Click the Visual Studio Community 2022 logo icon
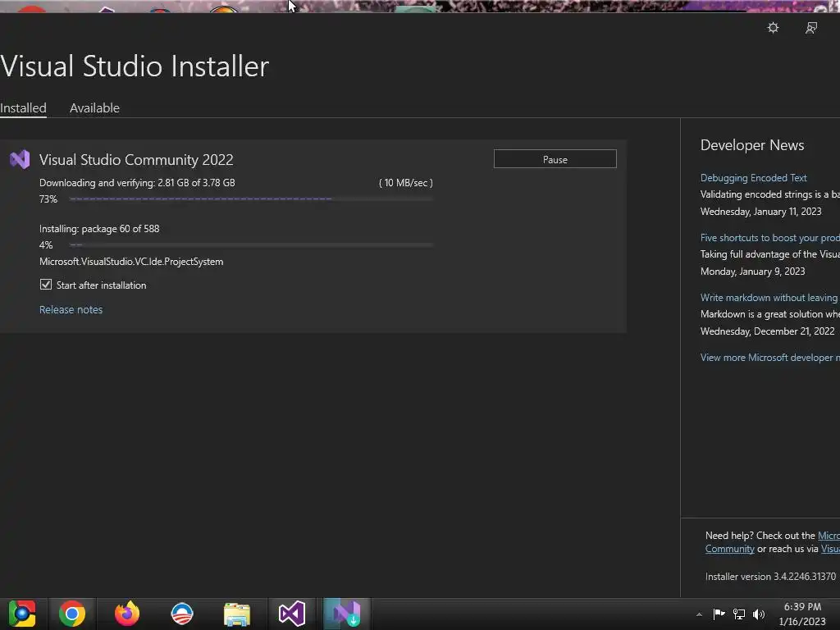Screen dimensions: 840x630 point(20,159)
